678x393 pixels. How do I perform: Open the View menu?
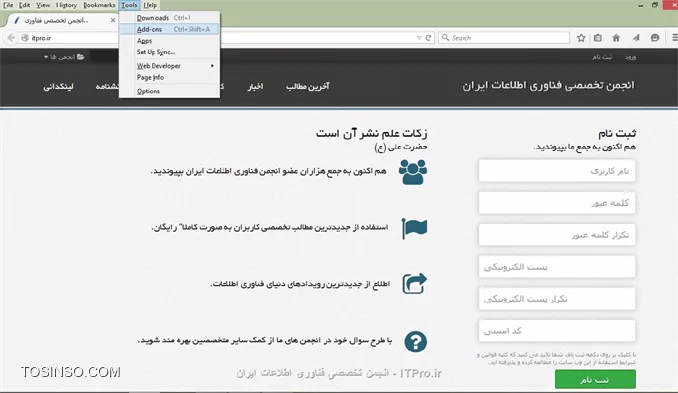[x=43, y=5]
